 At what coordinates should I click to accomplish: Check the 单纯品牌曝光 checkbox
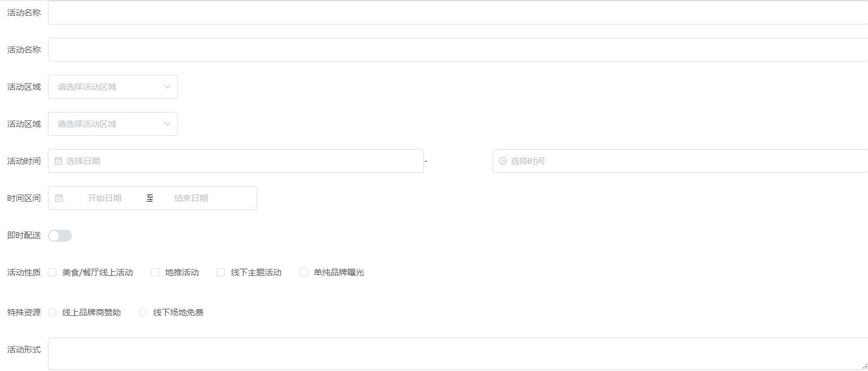(x=304, y=272)
